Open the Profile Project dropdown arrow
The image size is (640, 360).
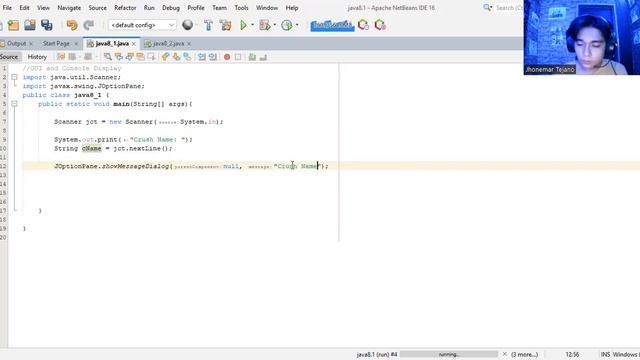(x=297, y=25)
